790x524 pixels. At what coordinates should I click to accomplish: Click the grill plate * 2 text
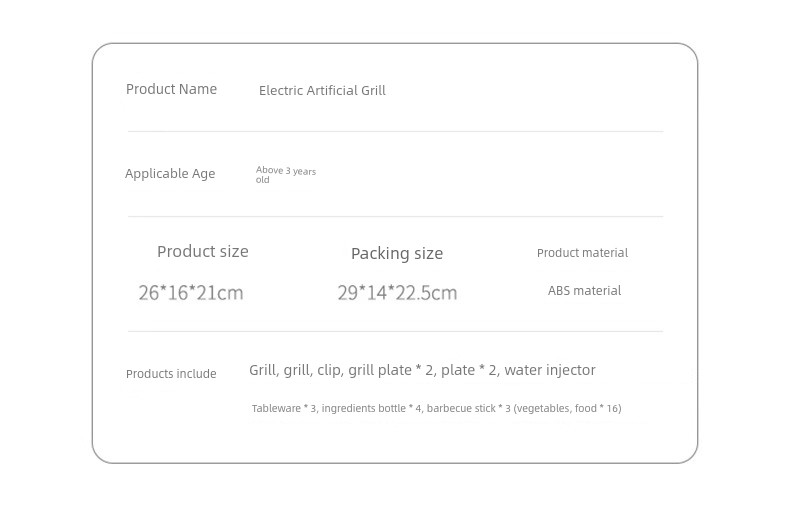pyautogui.click(x=391, y=370)
